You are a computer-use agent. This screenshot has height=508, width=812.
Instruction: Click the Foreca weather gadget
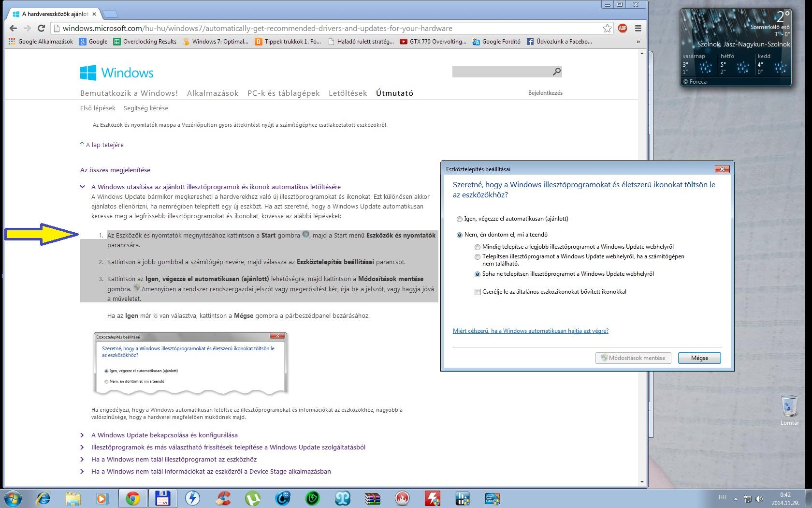736,47
